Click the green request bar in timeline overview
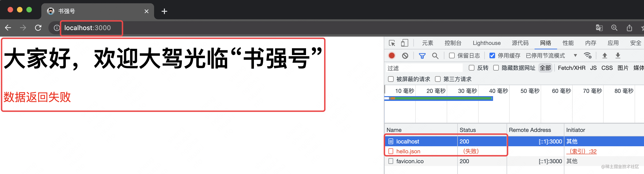 click(x=443, y=98)
